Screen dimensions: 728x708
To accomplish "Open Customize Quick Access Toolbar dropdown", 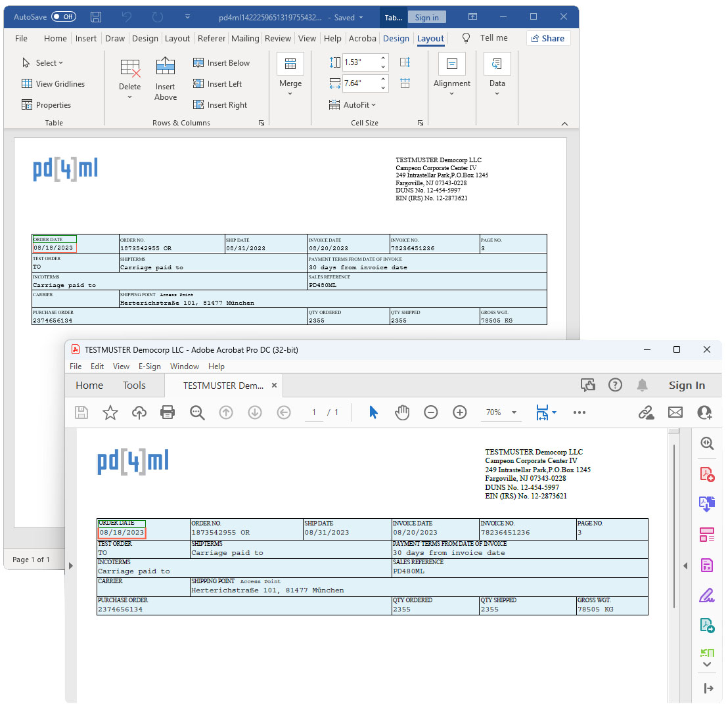I will (x=187, y=16).
